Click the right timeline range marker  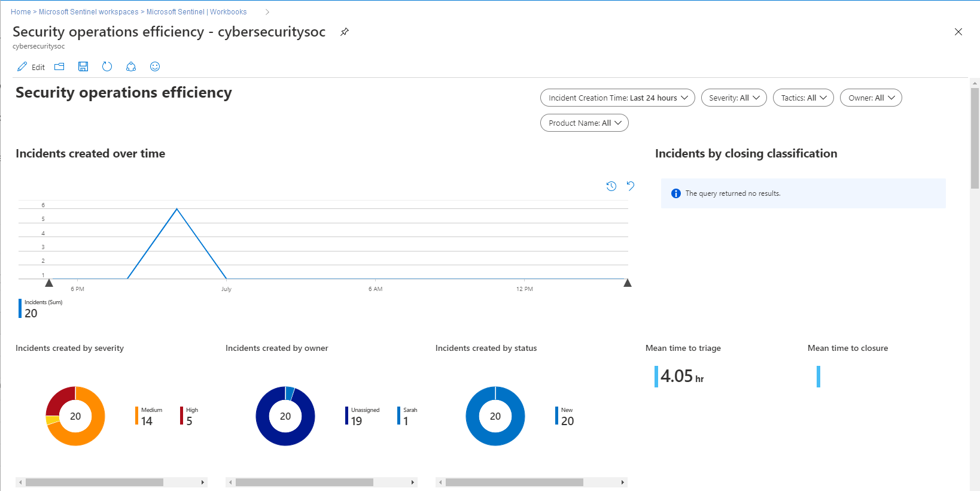(x=628, y=283)
